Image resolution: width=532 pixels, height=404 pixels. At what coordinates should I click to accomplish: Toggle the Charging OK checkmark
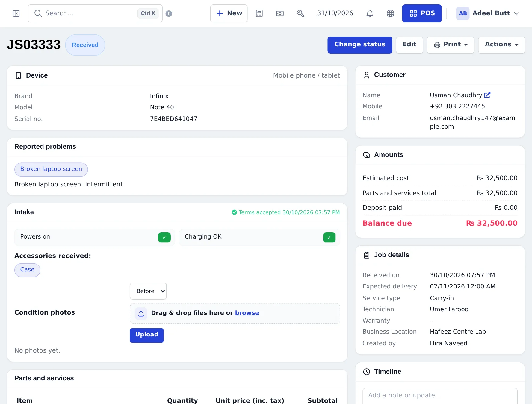pos(329,237)
